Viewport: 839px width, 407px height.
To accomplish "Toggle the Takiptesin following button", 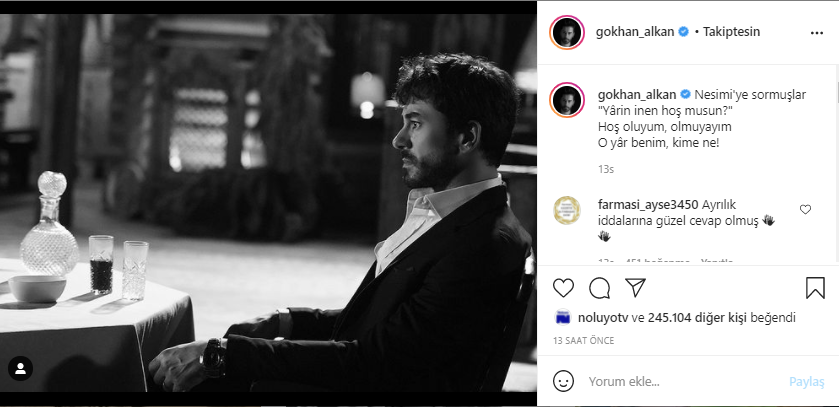I will pos(733,31).
